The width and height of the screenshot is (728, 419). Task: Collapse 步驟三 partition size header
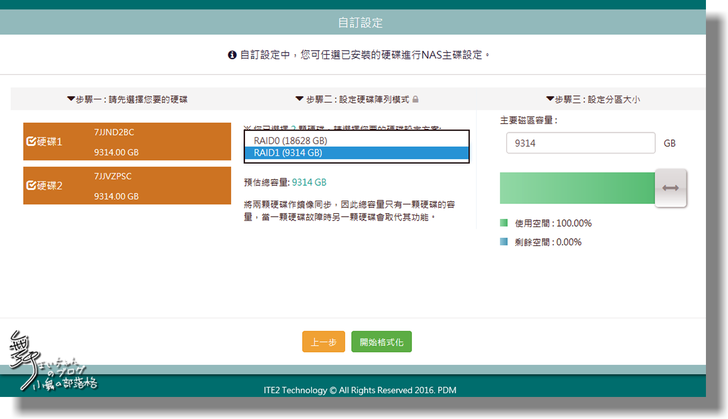[x=593, y=99]
